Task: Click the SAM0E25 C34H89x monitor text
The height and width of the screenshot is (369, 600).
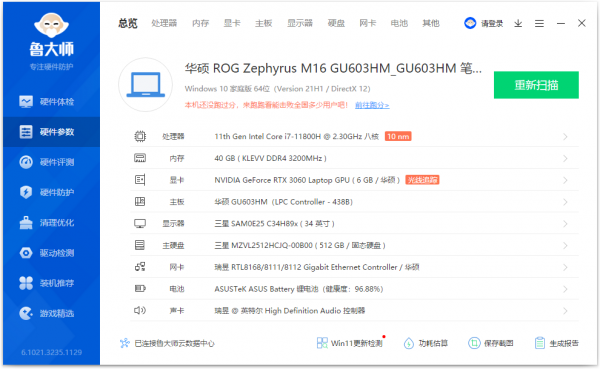Action: pos(274,224)
